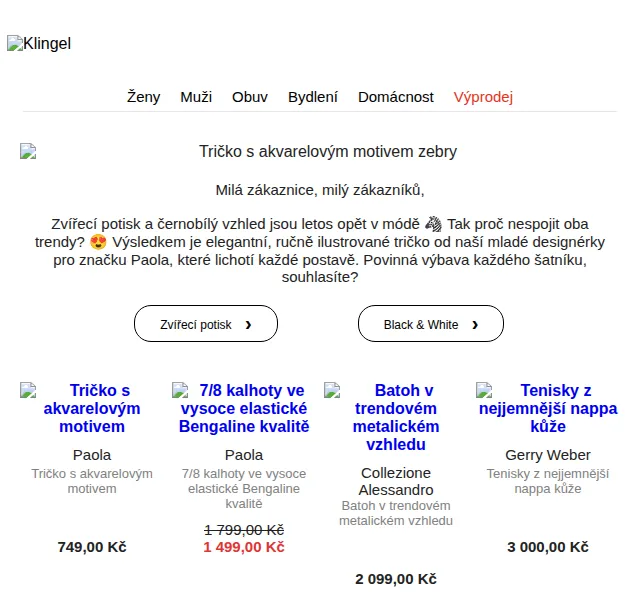Open the 7/8 kalhoty Bengaline product link
640x600 pixels.
[244, 408]
